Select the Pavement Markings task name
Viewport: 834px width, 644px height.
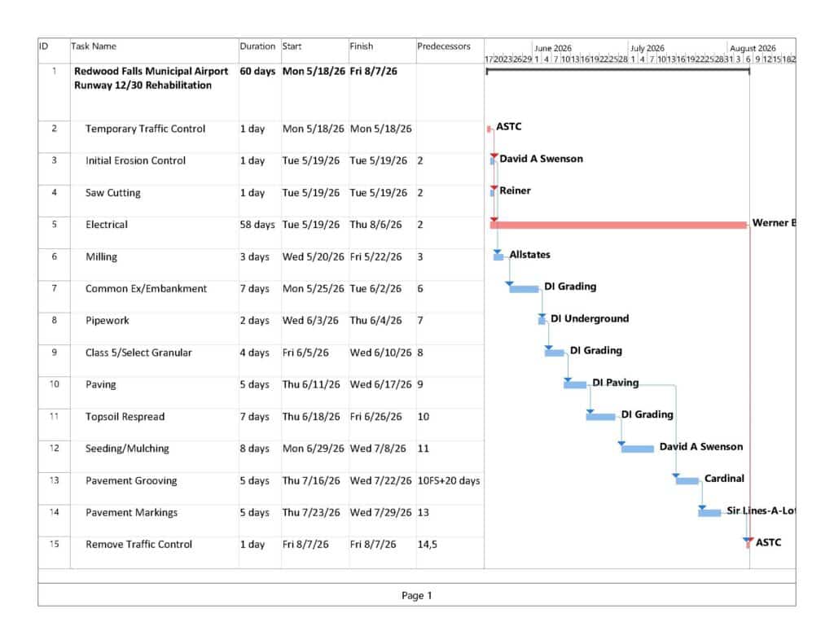[131, 513]
